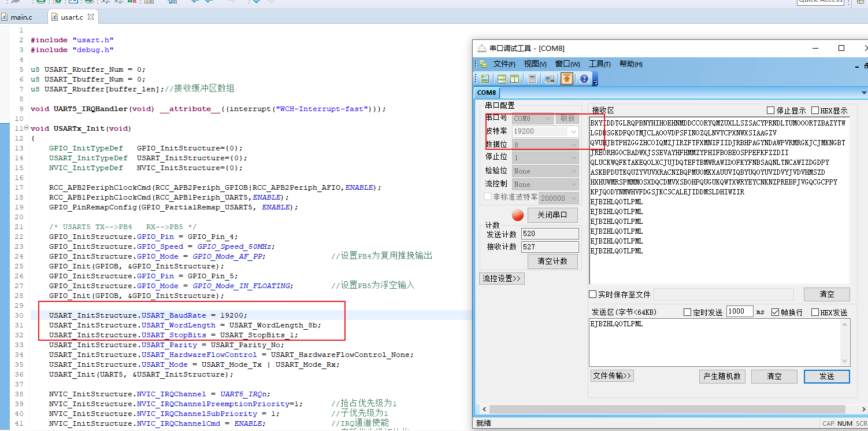Expand the 文件传输>> section
The width and height of the screenshot is (868, 431).
612,376
